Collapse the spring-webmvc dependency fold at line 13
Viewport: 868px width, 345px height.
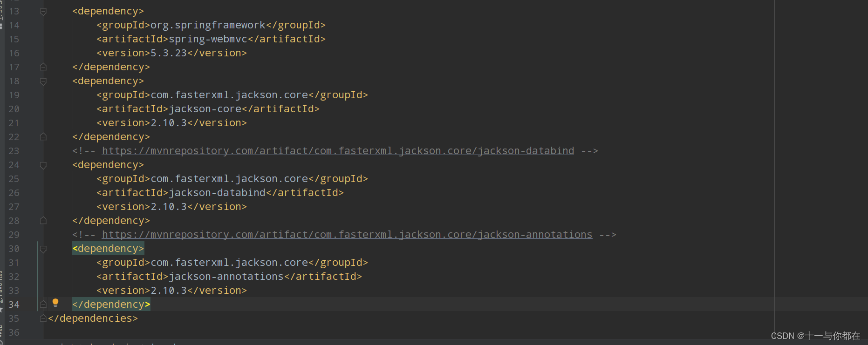click(43, 11)
